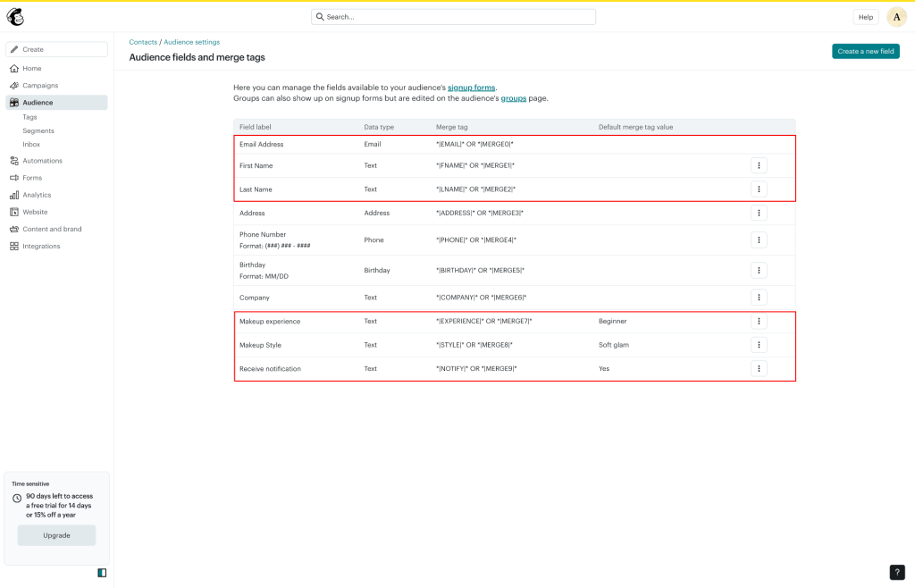Click the Birthday field label
Image resolution: width=915 pixels, height=588 pixels.
[252, 265]
